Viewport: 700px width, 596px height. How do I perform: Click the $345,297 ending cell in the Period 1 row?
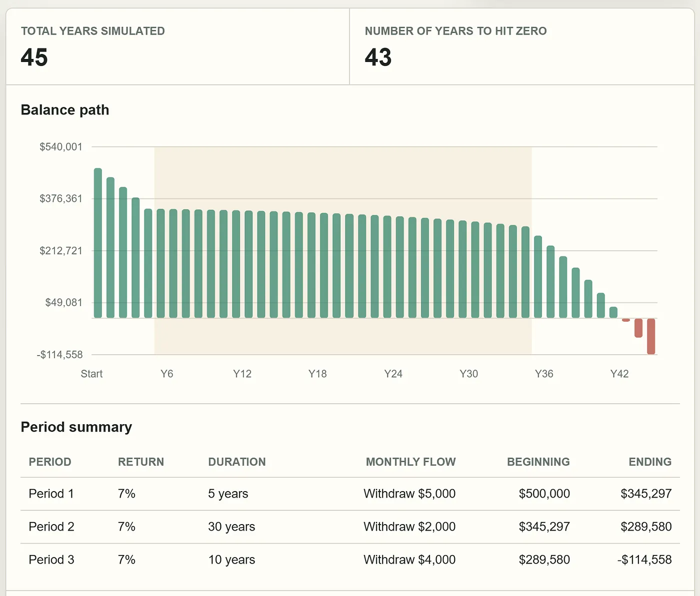[x=646, y=494]
